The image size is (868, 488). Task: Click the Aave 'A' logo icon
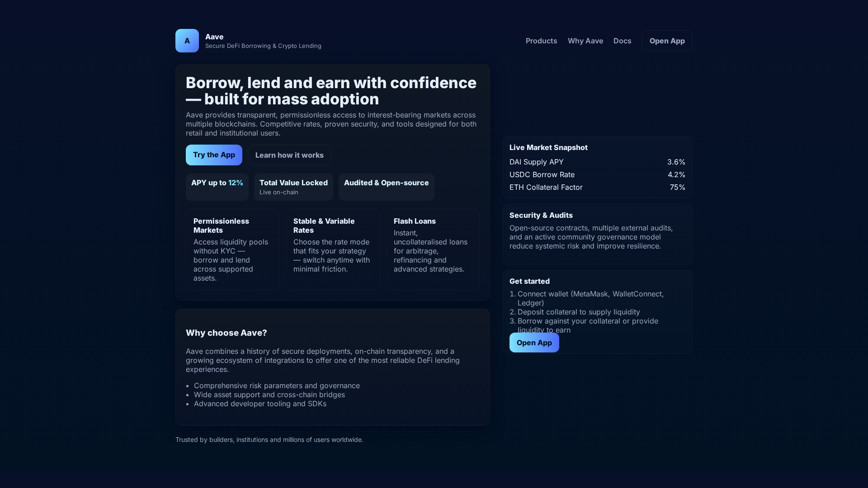click(187, 41)
